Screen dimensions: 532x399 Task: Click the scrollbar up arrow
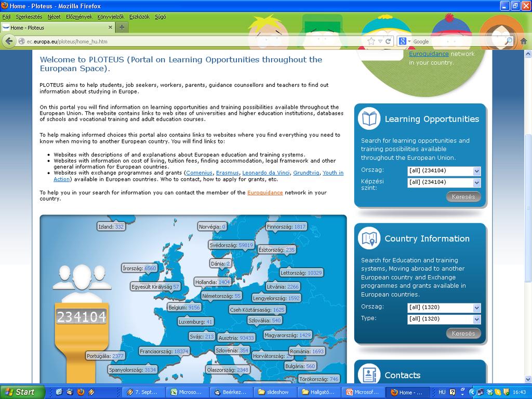pos(528,54)
